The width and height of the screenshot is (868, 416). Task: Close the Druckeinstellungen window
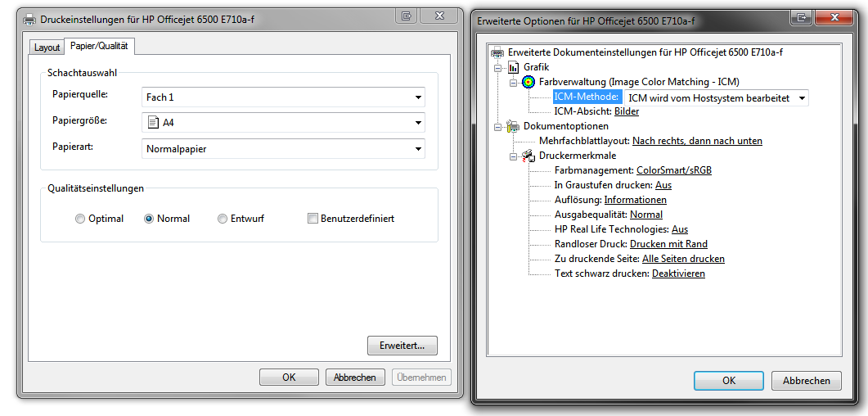tap(439, 16)
